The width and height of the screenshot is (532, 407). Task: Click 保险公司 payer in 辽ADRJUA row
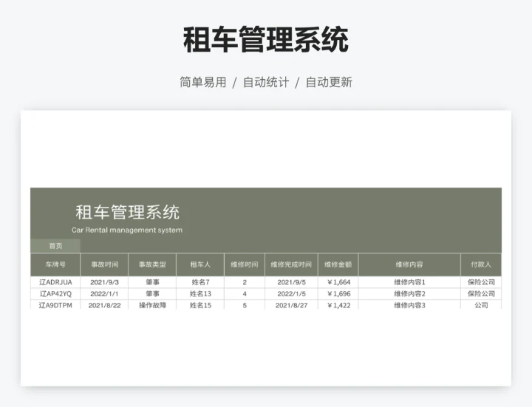[481, 282]
